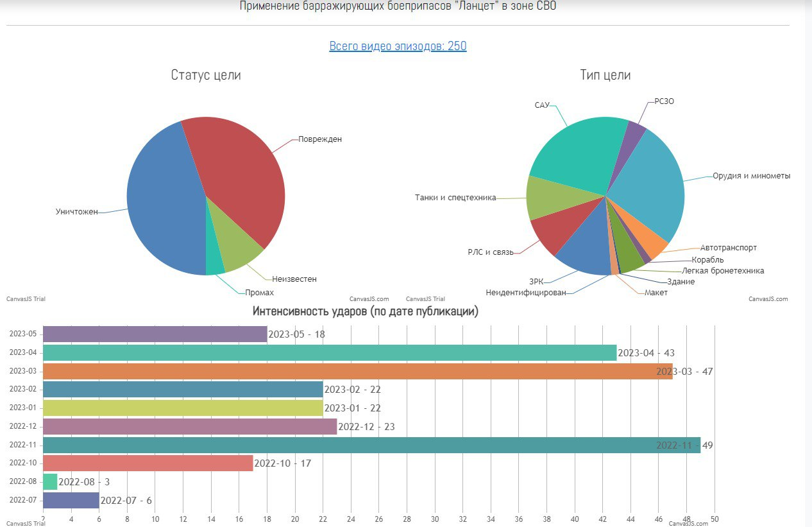Select the purple 2023-05 bar
812x527 pixels.
pyautogui.click(x=155, y=334)
